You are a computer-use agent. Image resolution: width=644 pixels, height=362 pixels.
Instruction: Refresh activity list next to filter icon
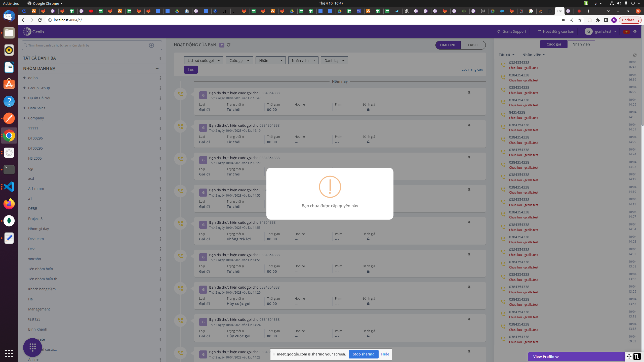point(228,45)
